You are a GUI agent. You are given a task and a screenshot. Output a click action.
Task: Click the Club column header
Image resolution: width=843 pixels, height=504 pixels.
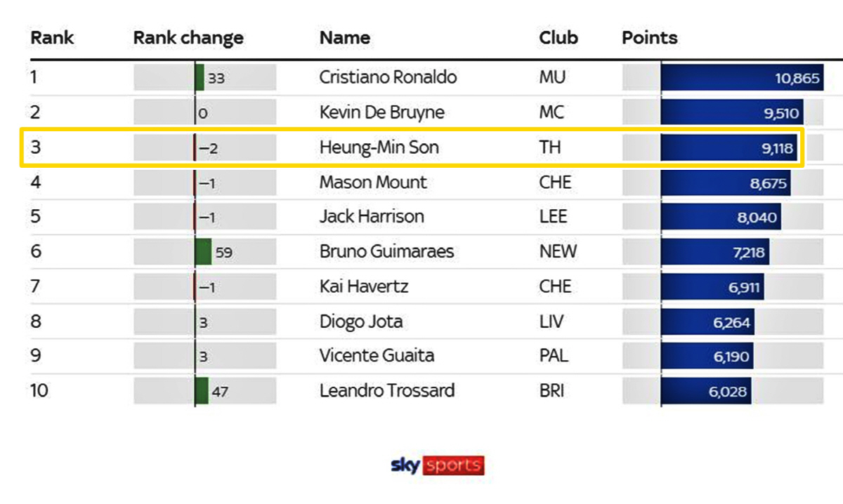tap(558, 37)
